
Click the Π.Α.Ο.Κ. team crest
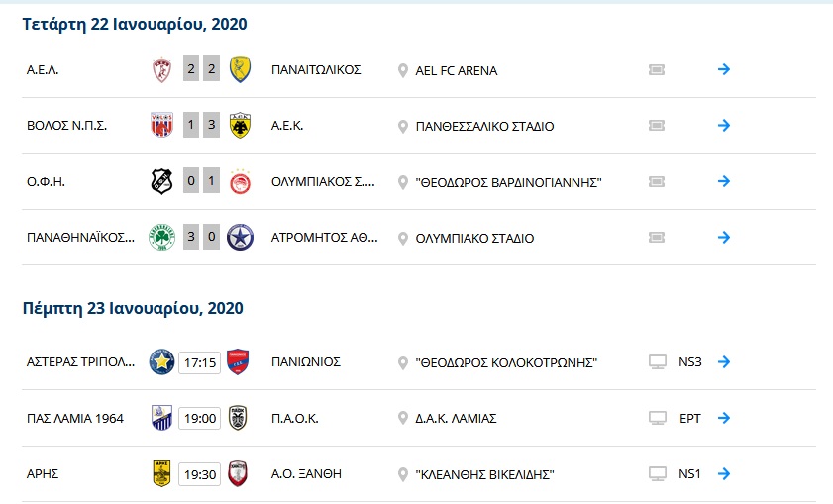pos(238,418)
